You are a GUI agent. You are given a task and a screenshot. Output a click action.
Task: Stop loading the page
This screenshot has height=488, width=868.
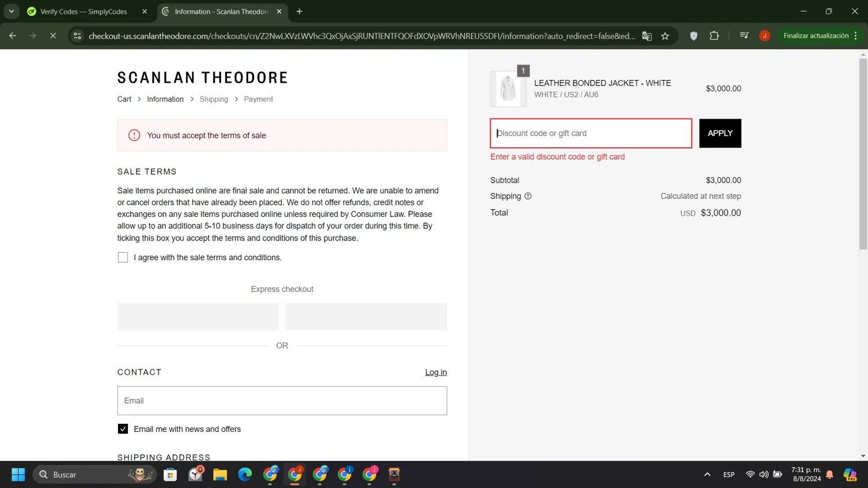pos(53,36)
